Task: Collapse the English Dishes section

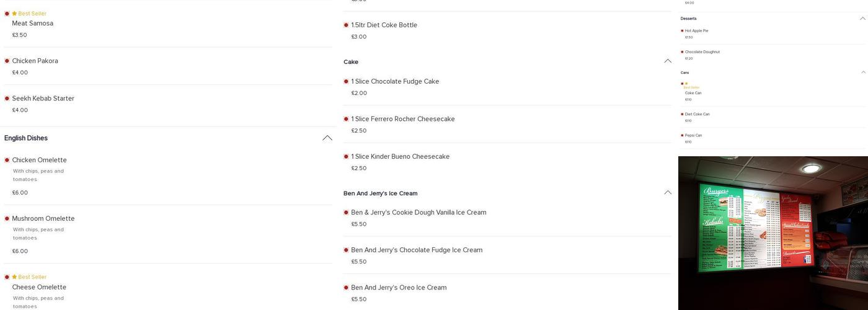Action: coord(327,138)
